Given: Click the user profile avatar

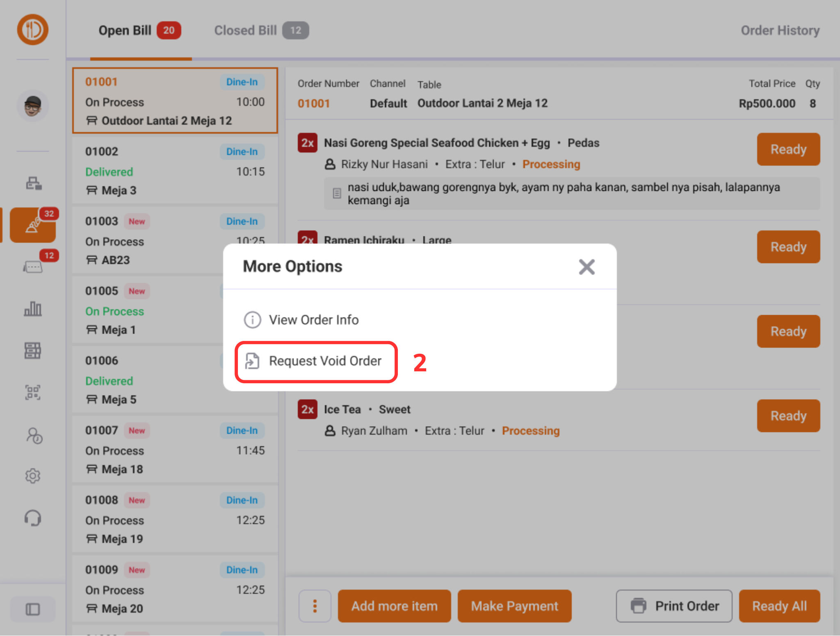Looking at the screenshot, I should [x=33, y=105].
